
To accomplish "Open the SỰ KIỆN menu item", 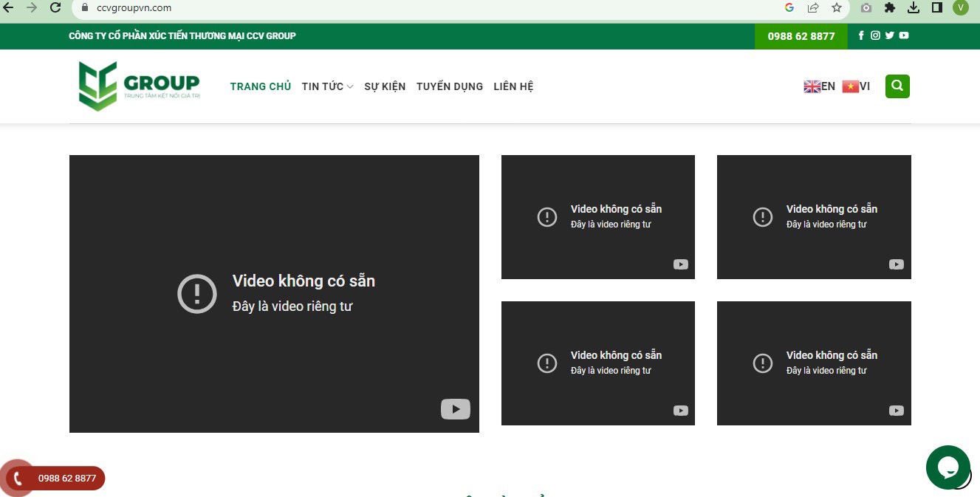I will pyautogui.click(x=385, y=86).
